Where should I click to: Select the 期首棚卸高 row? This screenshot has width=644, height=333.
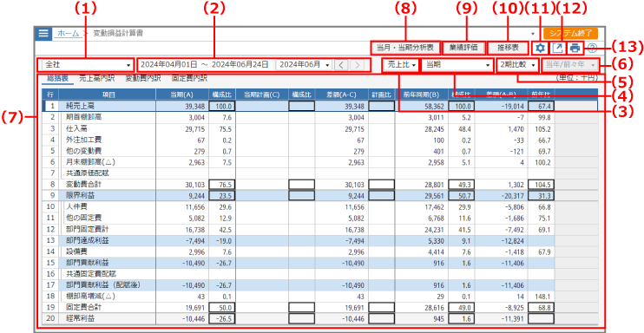[x=319, y=117]
